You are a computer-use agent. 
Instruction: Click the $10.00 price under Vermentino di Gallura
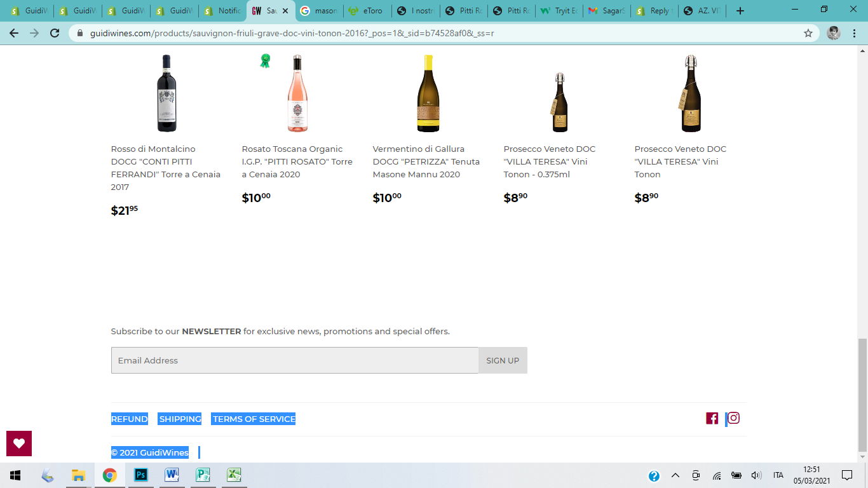tap(387, 198)
